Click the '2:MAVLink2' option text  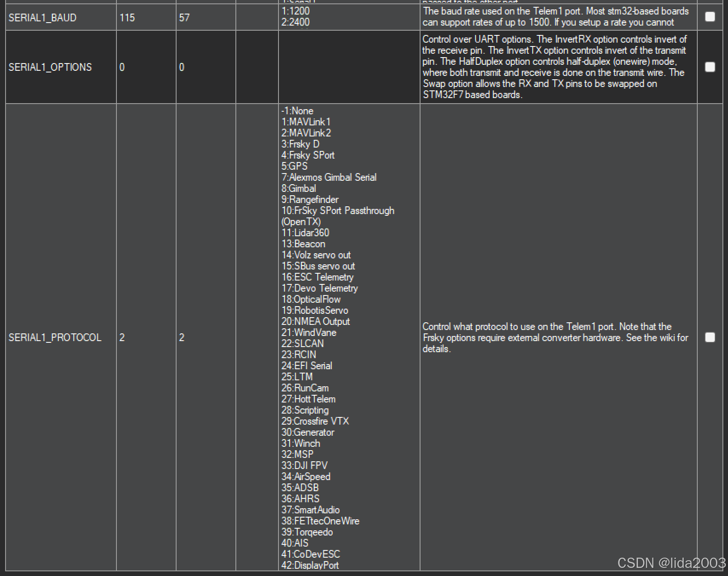pyautogui.click(x=306, y=133)
